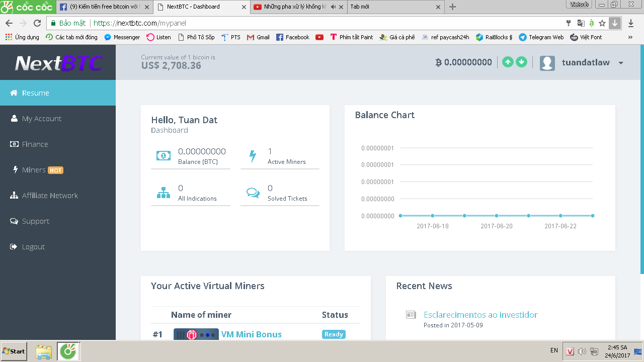Click the Ready status badge
Screen dimensions: 644x362
point(334,334)
